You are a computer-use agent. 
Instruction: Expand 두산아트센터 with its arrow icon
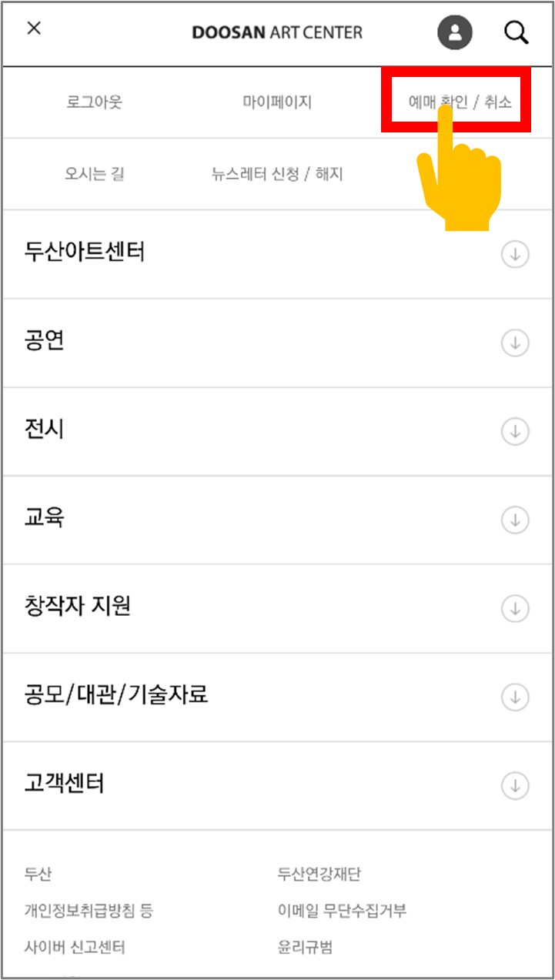[515, 254]
